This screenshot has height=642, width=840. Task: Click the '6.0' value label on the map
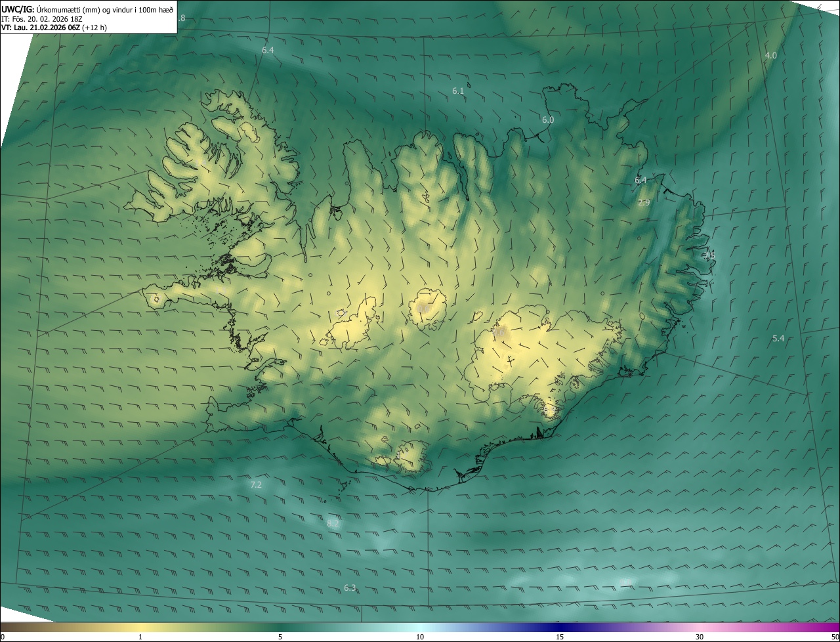[548, 120]
